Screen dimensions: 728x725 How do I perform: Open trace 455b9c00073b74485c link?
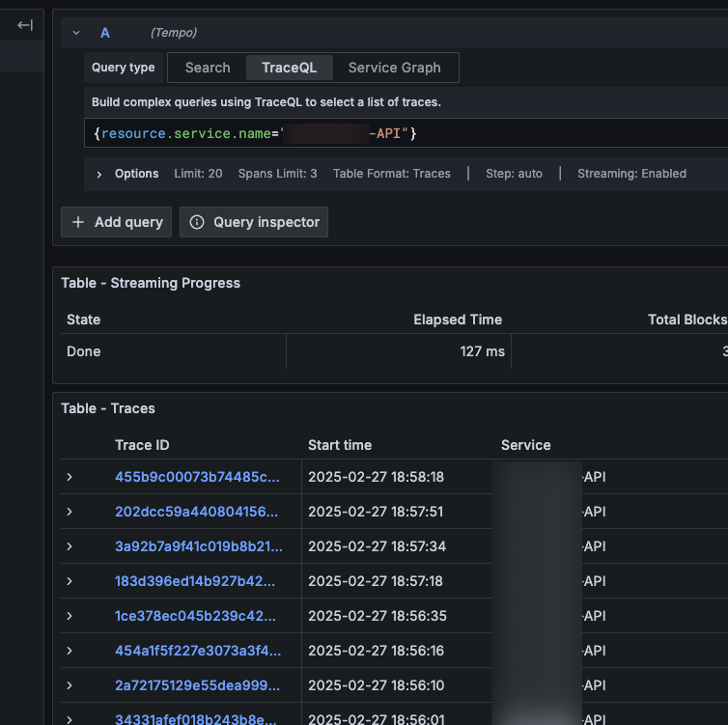[197, 477]
